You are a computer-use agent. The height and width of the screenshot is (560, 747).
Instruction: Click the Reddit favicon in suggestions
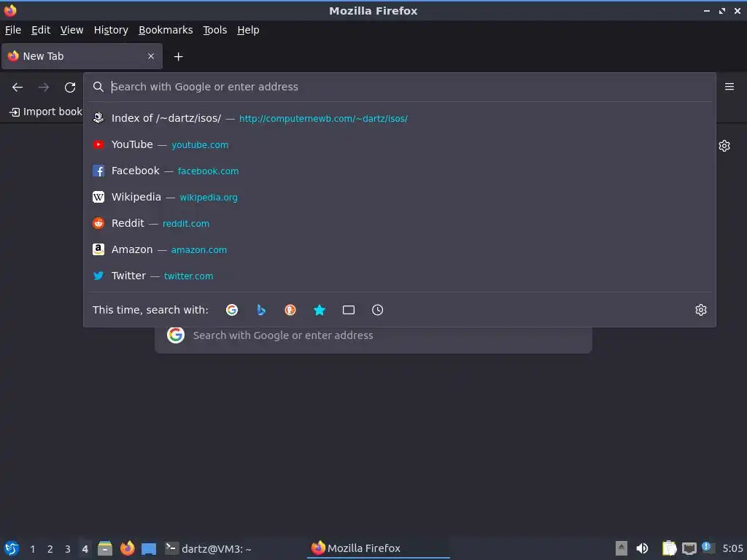98,223
